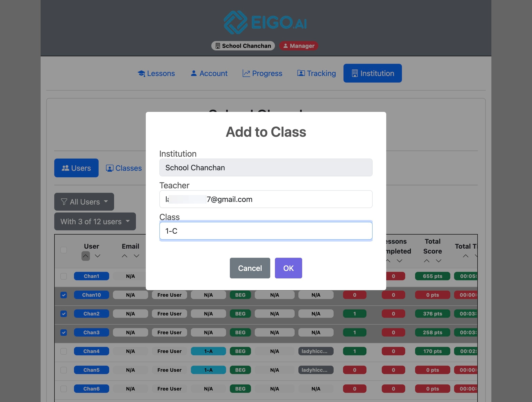This screenshot has width=532, height=402.
Task: Click the ladyhicc... teacher badge for Chan5
Action: pyautogui.click(x=316, y=370)
